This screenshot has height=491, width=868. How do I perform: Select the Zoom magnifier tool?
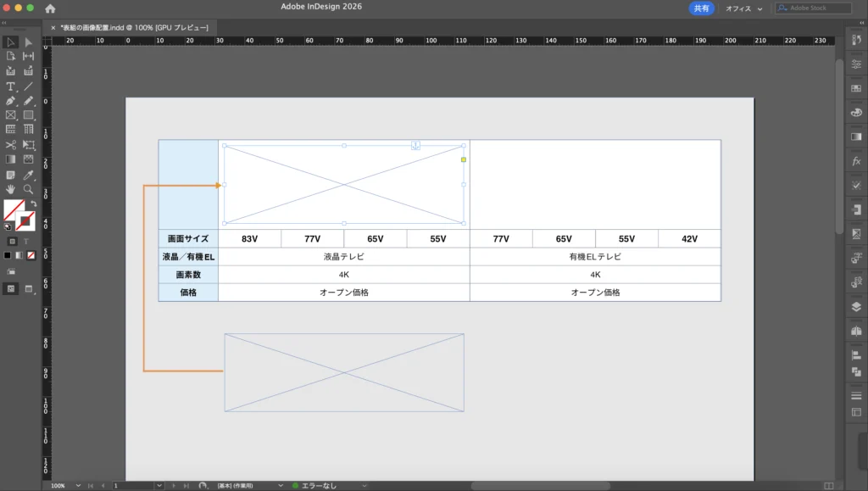click(28, 189)
